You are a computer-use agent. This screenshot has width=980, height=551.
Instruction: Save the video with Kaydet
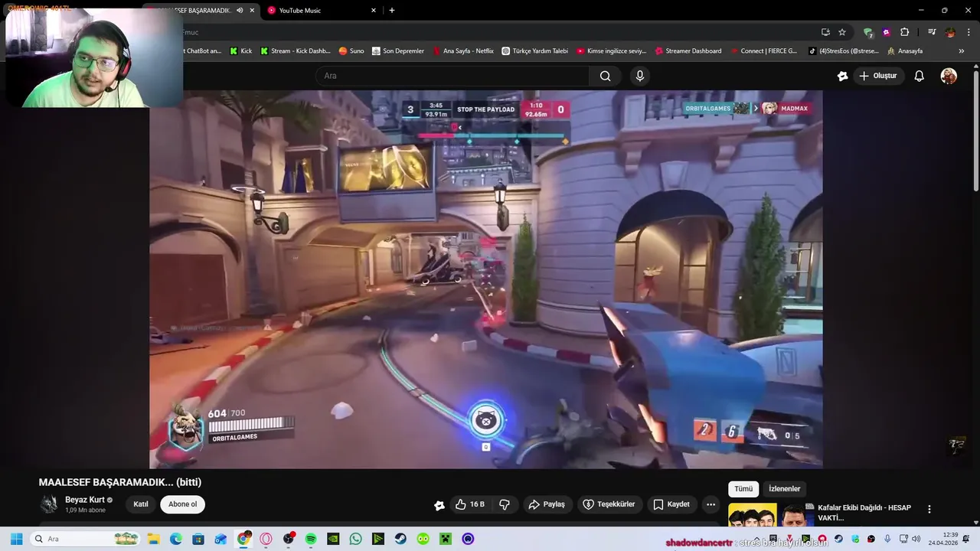tap(671, 504)
